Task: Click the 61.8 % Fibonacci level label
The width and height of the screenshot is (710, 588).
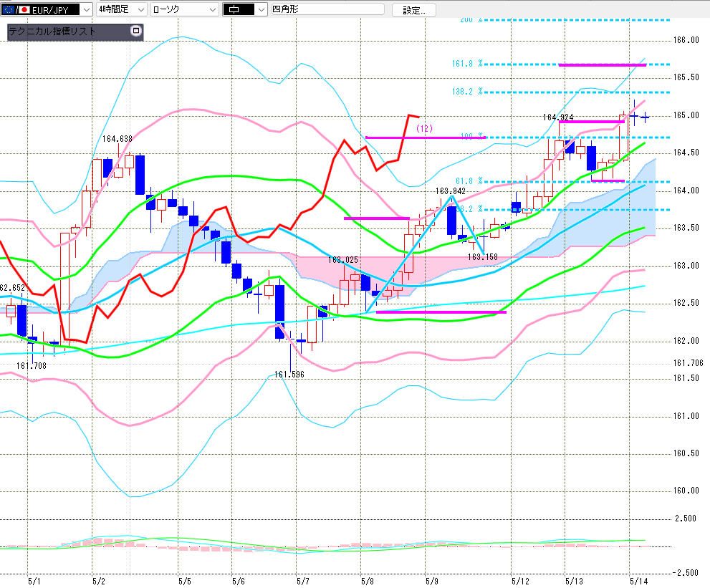Action: [469, 181]
